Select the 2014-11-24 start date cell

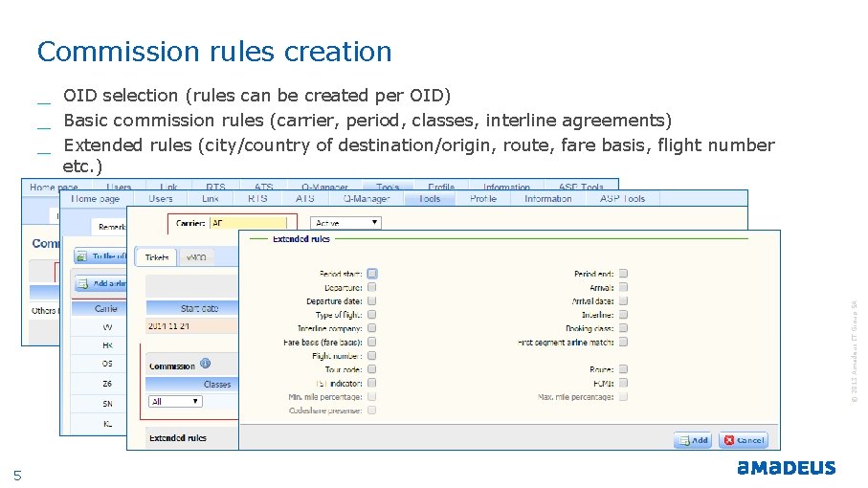click(192, 326)
